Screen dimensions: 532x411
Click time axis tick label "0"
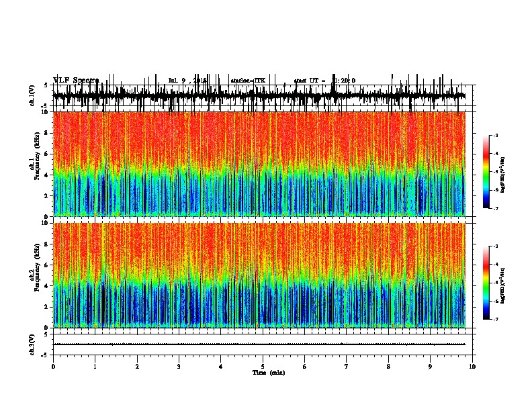(53, 367)
